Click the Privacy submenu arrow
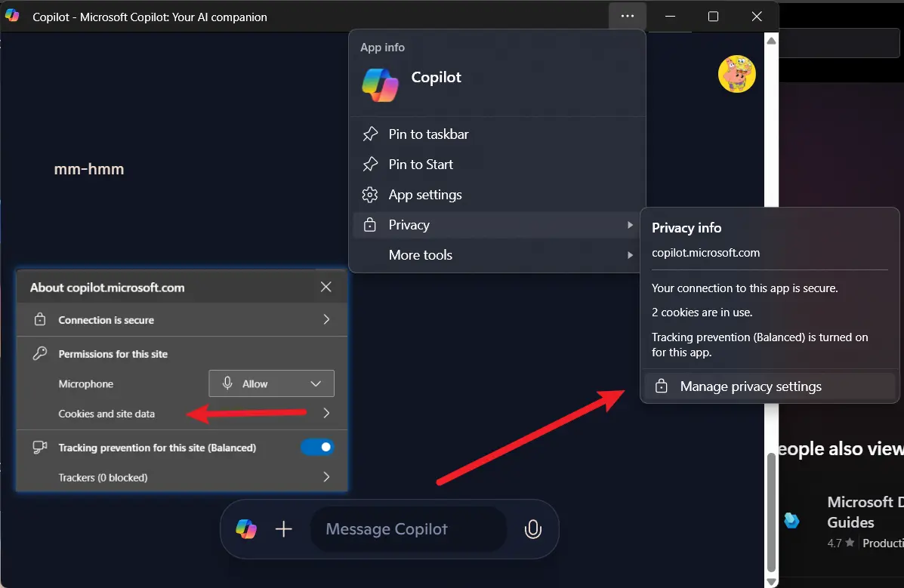904x588 pixels. [630, 225]
